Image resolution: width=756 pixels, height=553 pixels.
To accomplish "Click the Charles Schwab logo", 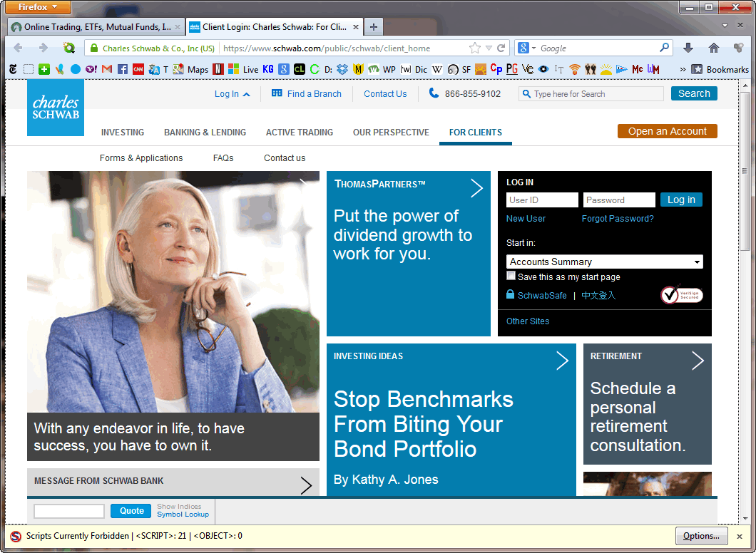I will coord(56,108).
